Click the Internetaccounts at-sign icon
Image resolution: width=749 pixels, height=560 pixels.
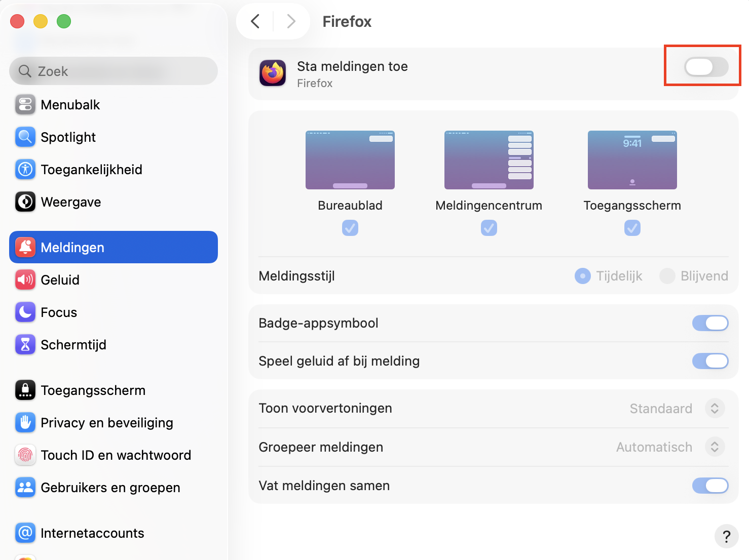tap(25, 533)
